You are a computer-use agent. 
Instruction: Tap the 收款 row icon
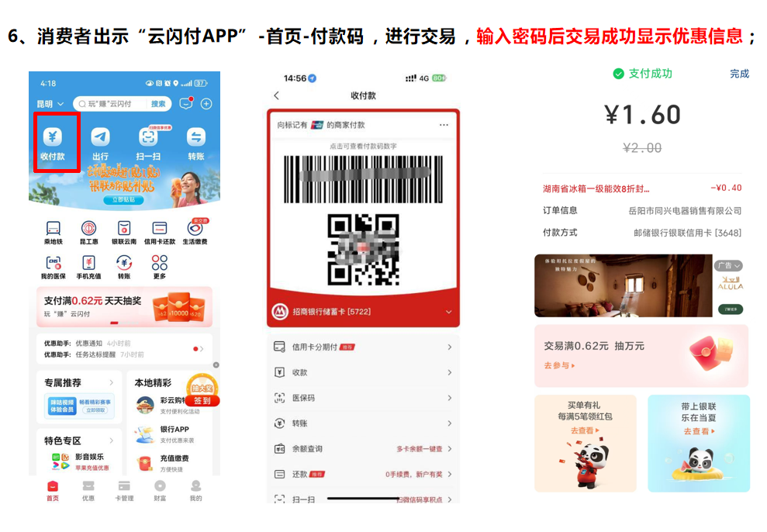point(279,372)
